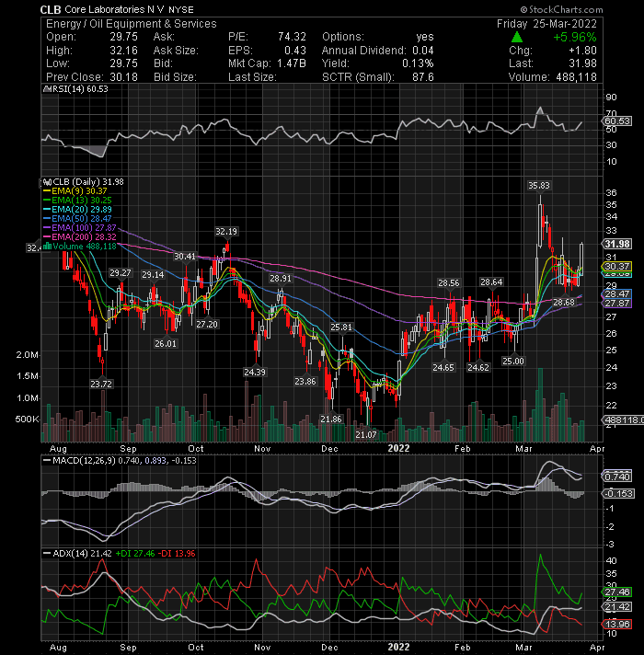Click the Last price row in the header
The image size is (644, 655).
coord(553,63)
